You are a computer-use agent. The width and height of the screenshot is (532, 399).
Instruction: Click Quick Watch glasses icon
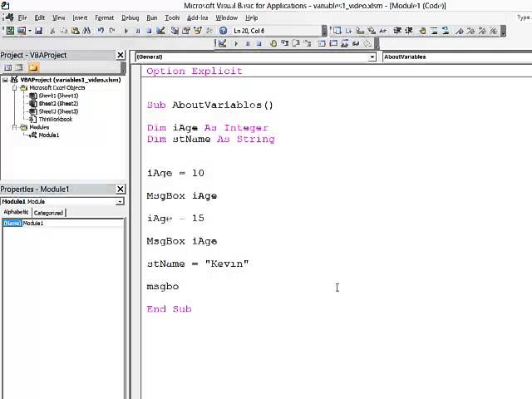[x=356, y=43]
